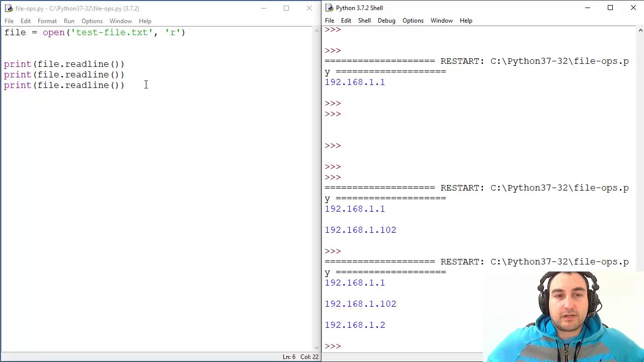Viewport: 644px width, 362px height.
Task: Click the first print(file.readline()) line
Action: pos(64,64)
